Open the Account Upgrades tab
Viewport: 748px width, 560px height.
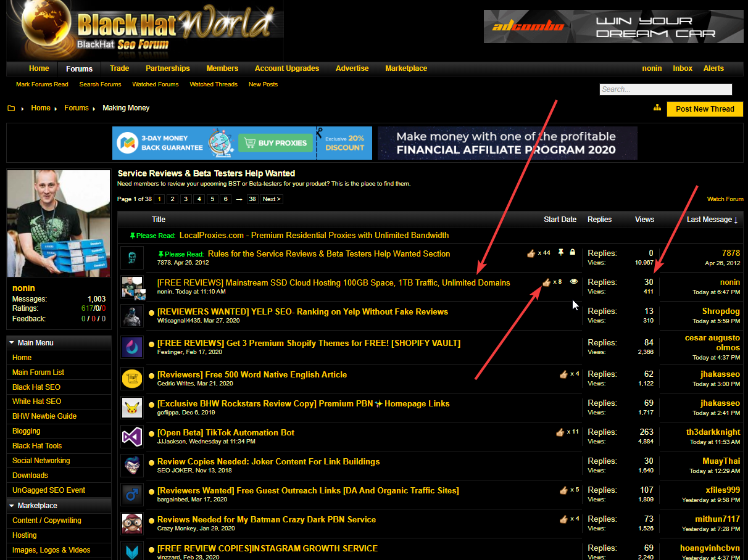287,68
